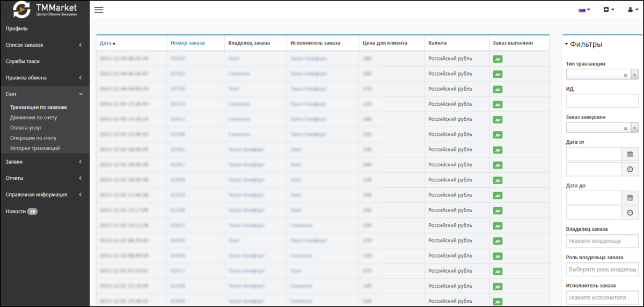The image size is (644, 307).
Task: Open the user account icon menu
Action: pos(633,10)
